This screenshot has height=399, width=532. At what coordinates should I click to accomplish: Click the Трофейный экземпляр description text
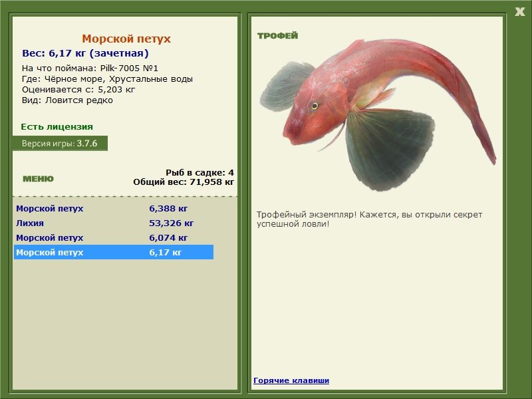click(369, 219)
